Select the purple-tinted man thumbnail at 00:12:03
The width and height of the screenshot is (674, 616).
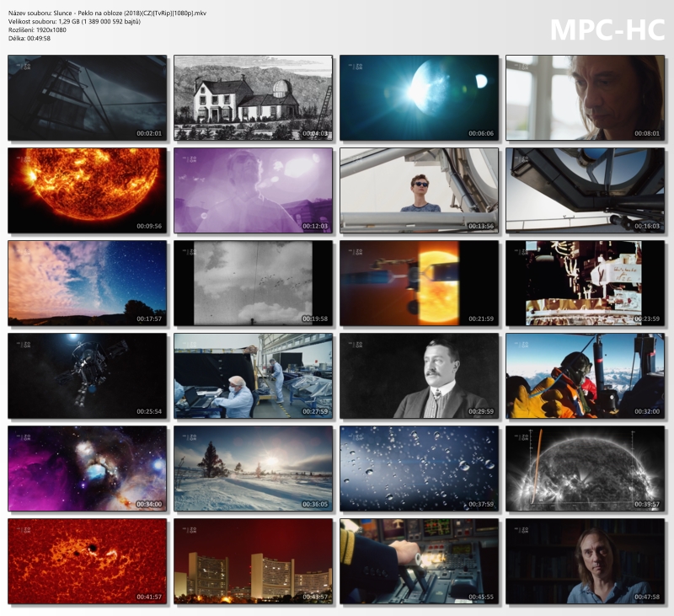coord(253,190)
